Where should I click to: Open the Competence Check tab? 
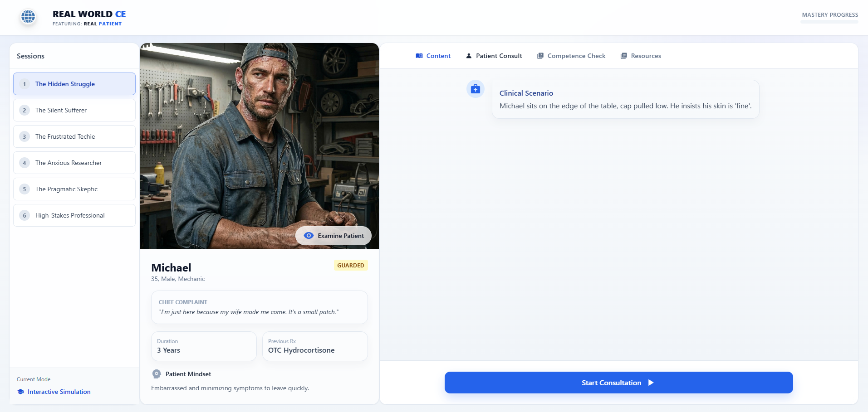(x=571, y=56)
